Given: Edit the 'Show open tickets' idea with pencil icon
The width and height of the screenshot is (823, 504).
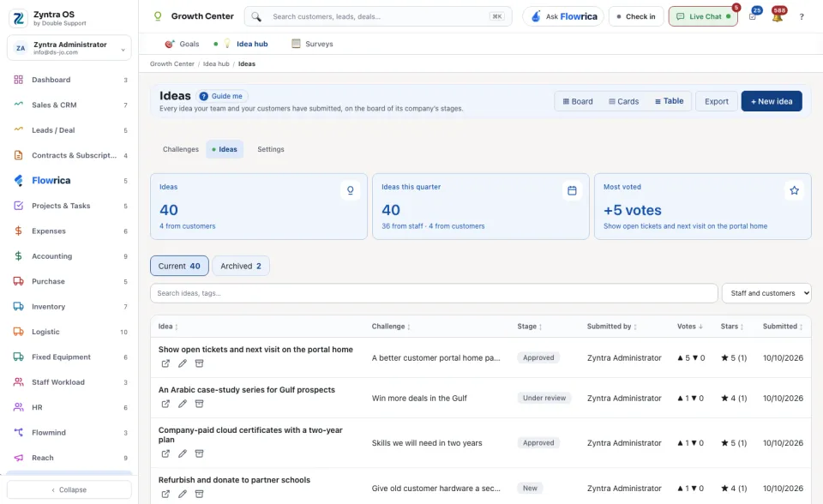Looking at the screenshot, I should click(182, 363).
